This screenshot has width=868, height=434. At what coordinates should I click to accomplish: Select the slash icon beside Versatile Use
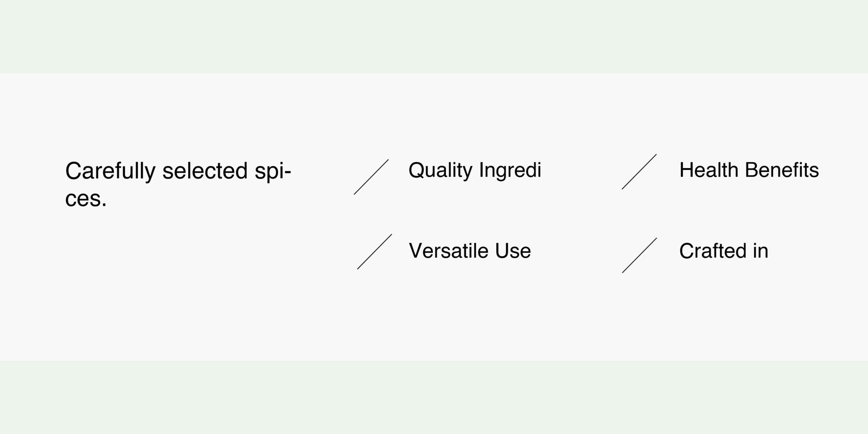point(374,252)
